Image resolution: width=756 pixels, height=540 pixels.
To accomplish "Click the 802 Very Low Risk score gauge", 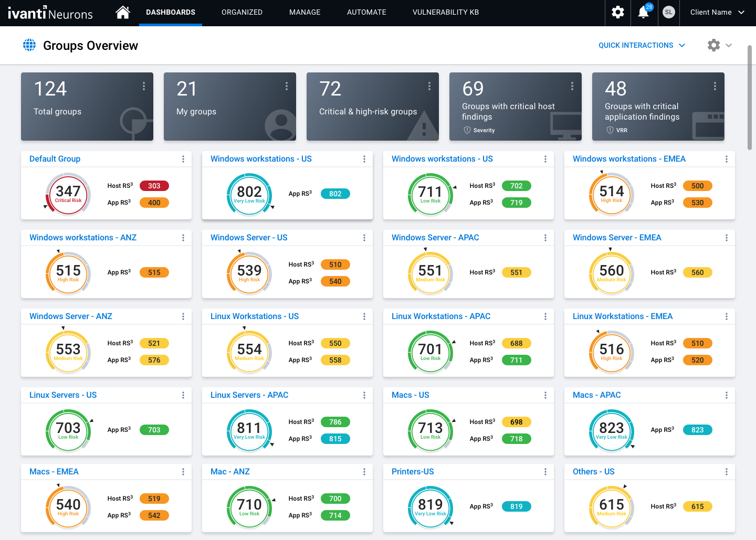I will pos(249,195).
